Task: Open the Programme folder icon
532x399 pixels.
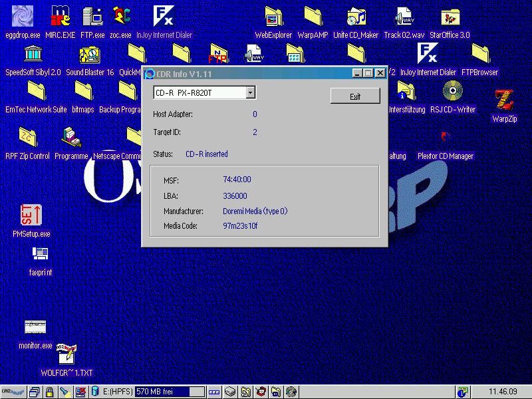Action: click(x=71, y=137)
